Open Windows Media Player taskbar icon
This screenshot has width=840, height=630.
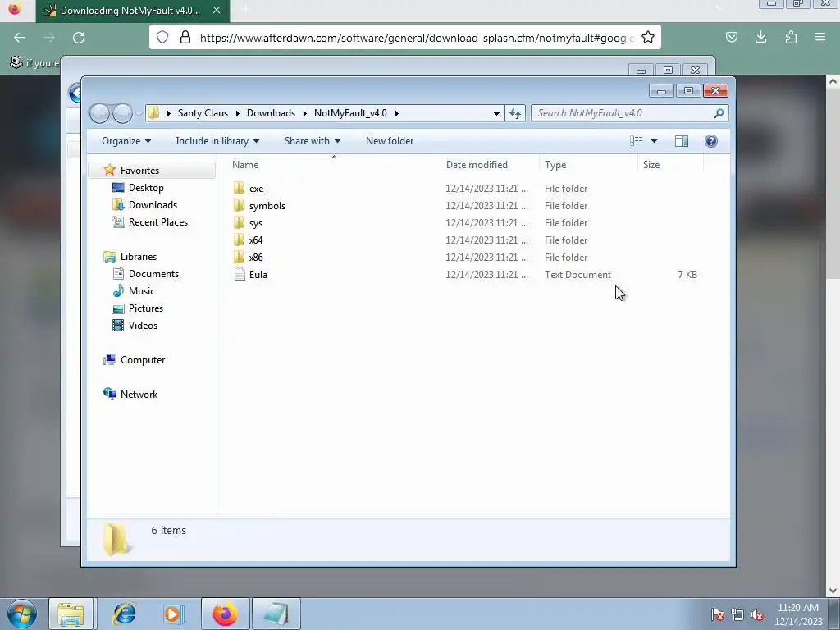pyautogui.click(x=174, y=614)
